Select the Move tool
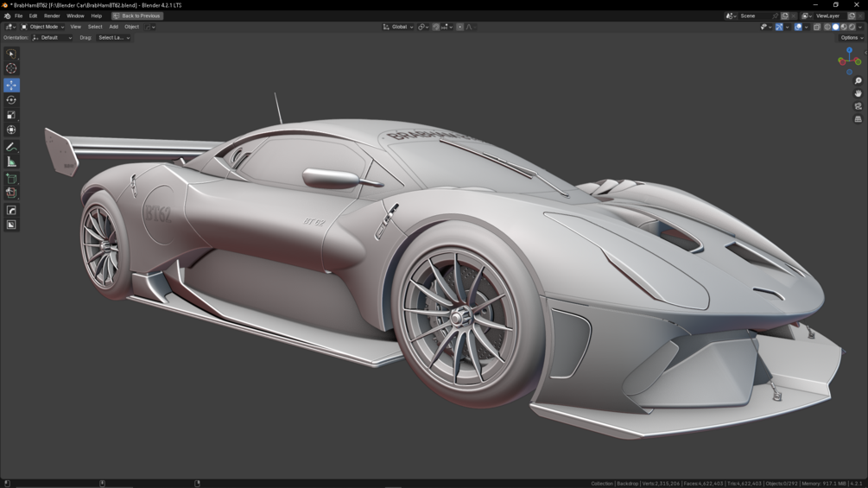 11,86
